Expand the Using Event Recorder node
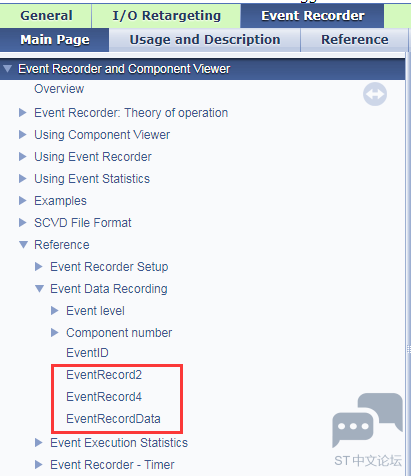 click(x=23, y=157)
